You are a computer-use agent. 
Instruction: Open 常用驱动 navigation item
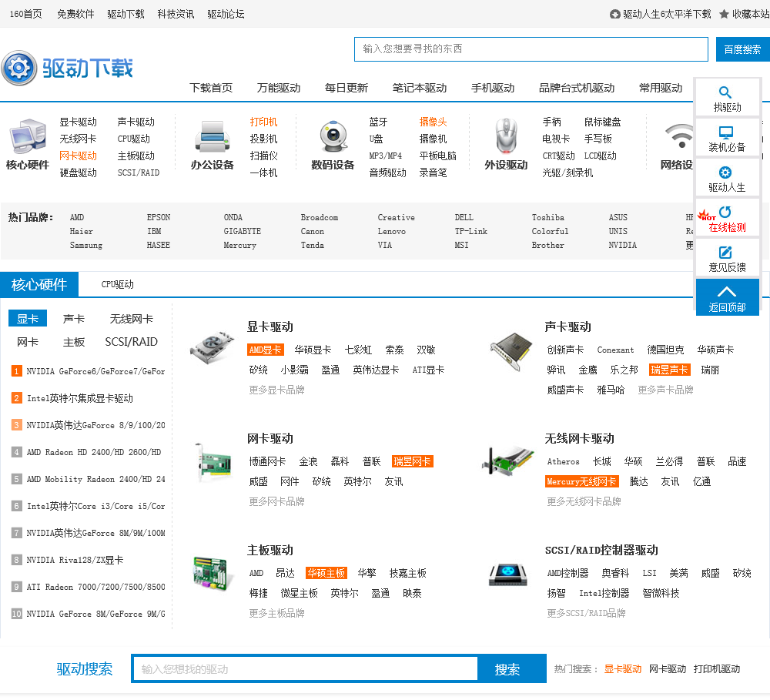[x=661, y=88]
